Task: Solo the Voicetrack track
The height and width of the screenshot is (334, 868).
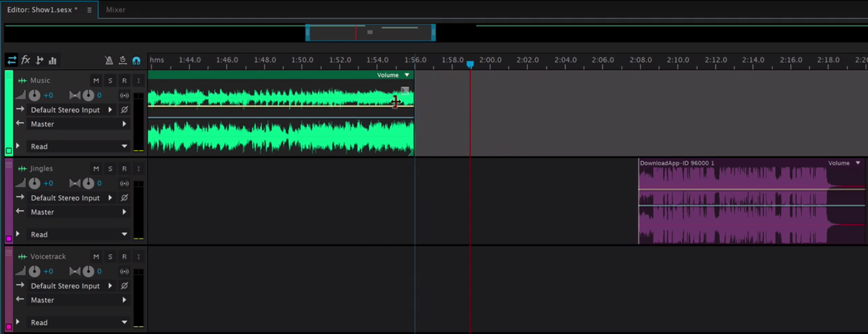Action: point(110,256)
